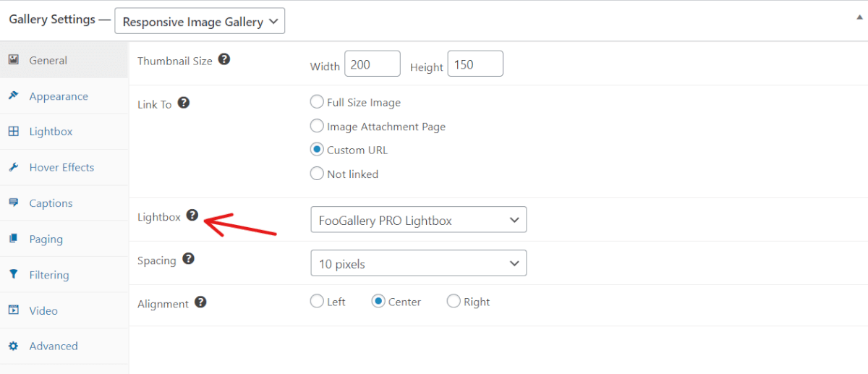Select the Full Size Image radio option
The height and width of the screenshot is (374, 868).
(317, 102)
